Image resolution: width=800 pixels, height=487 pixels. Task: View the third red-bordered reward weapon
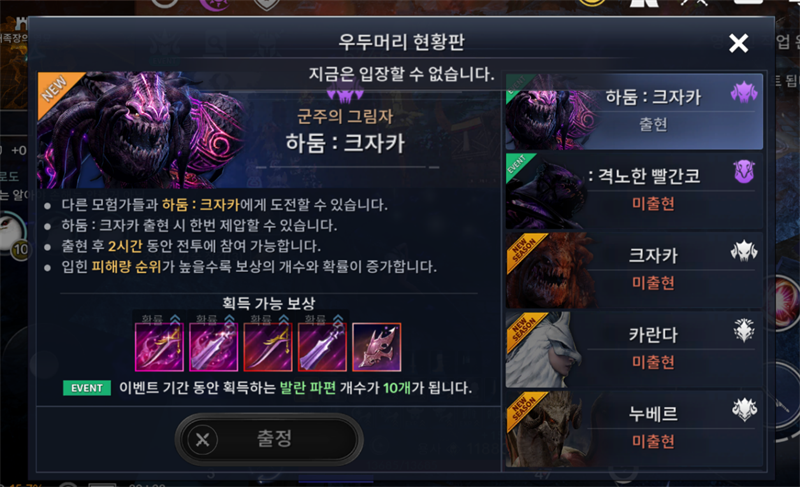268,347
